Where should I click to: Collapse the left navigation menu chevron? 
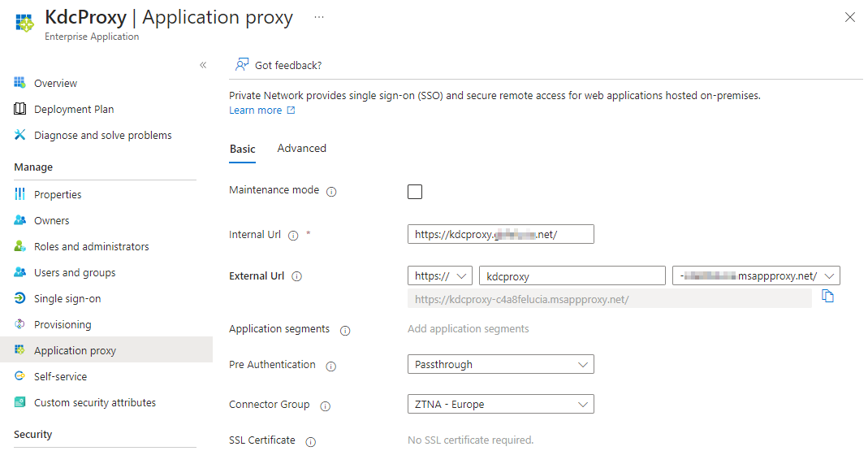click(203, 65)
